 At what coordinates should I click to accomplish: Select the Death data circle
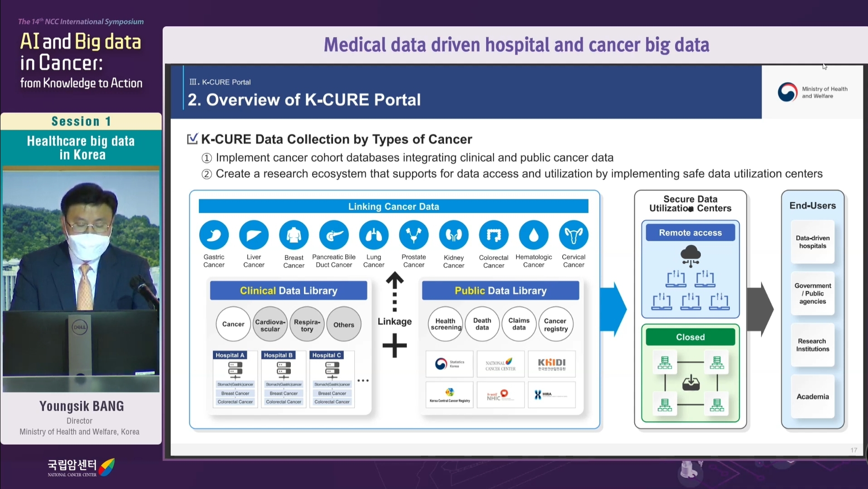click(482, 324)
